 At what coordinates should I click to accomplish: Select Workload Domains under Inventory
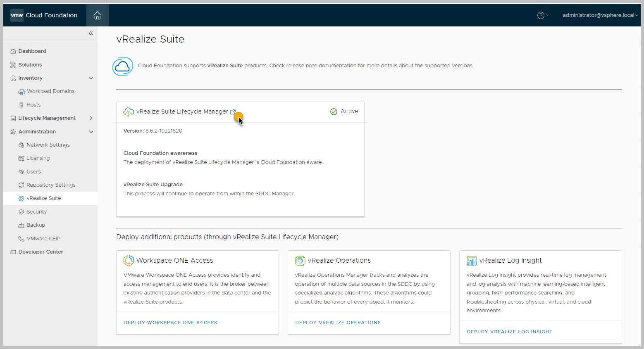point(50,91)
